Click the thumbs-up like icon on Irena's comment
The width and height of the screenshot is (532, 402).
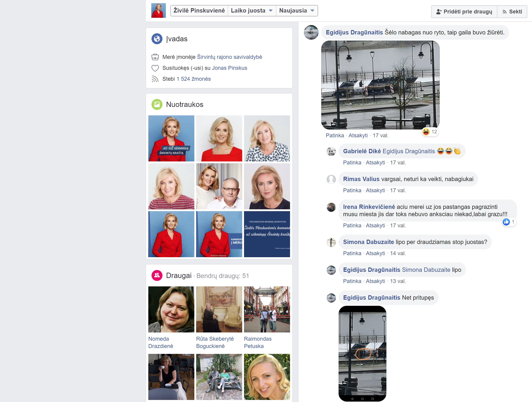(506, 222)
